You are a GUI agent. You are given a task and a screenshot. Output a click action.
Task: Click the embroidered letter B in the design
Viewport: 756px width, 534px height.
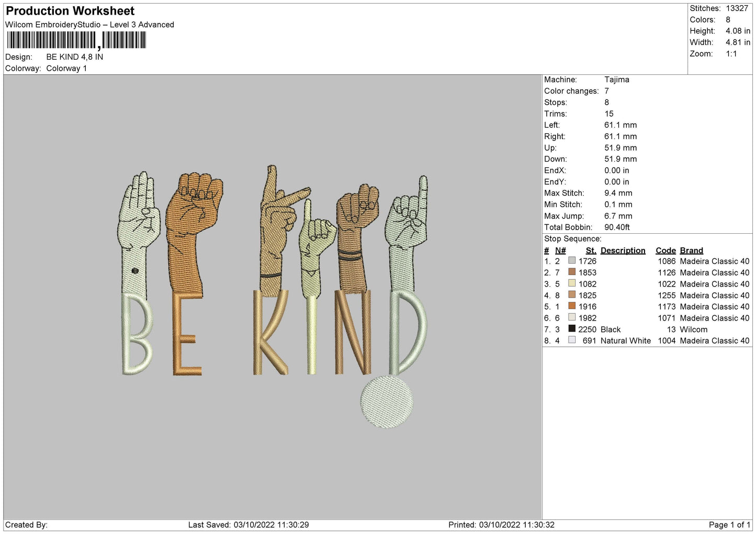(137, 334)
